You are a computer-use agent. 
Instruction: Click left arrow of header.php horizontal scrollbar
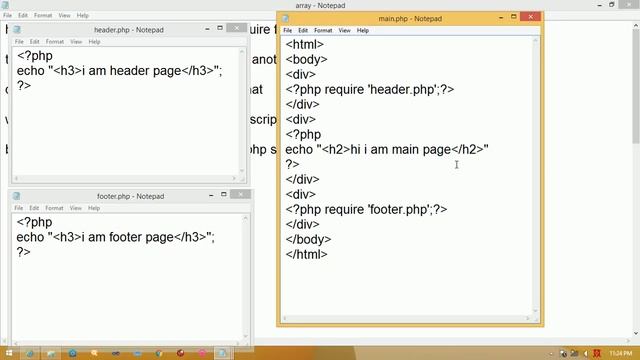click(16, 178)
